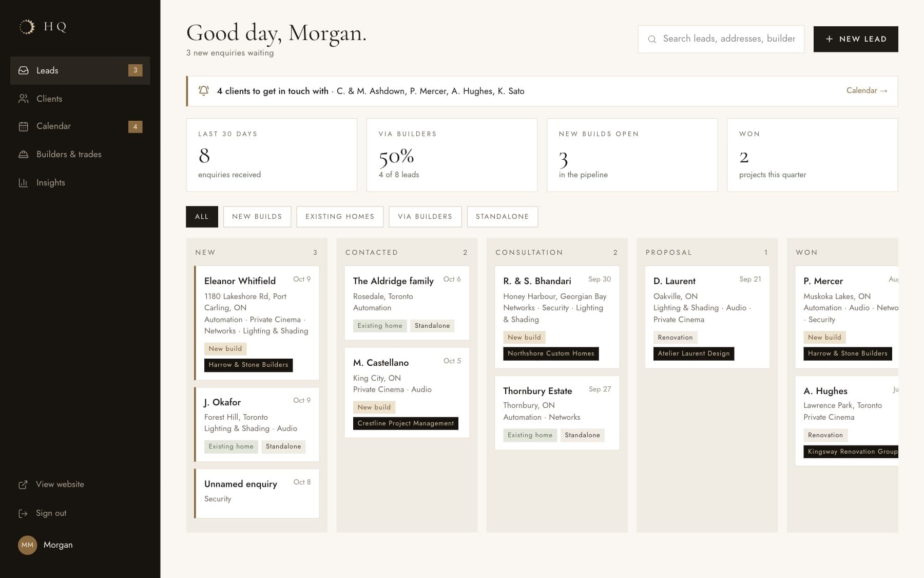Click the search leads input field

pyautogui.click(x=721, y=39)
